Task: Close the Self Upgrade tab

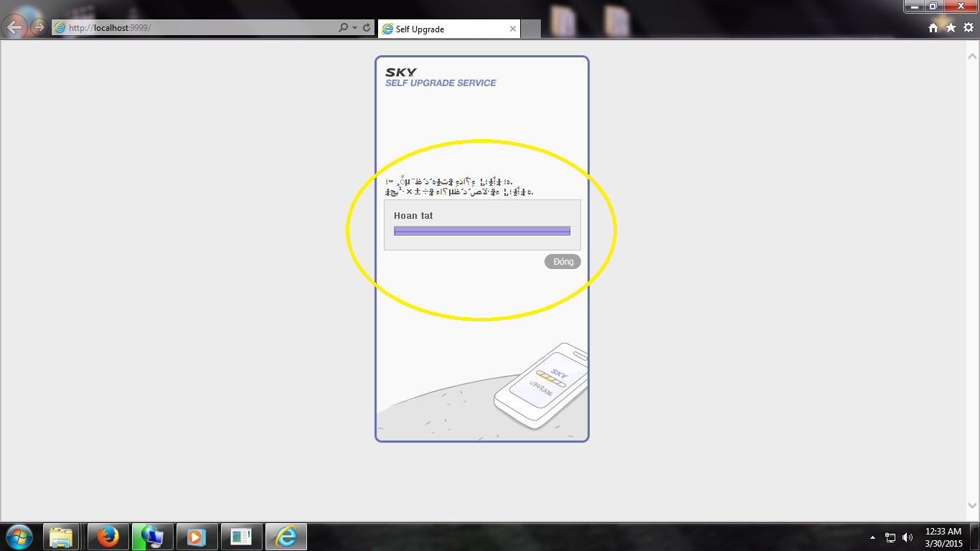Action: coord(512,29)
